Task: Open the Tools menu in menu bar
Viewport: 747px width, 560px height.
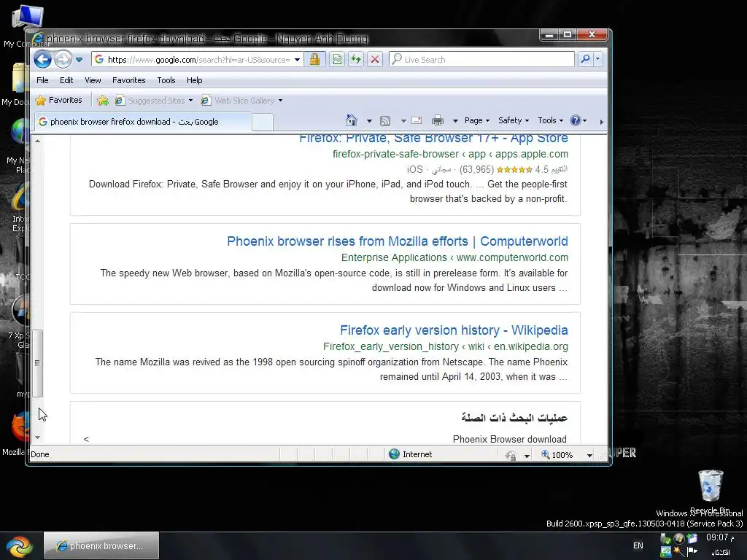Action: tap(166, 80)
